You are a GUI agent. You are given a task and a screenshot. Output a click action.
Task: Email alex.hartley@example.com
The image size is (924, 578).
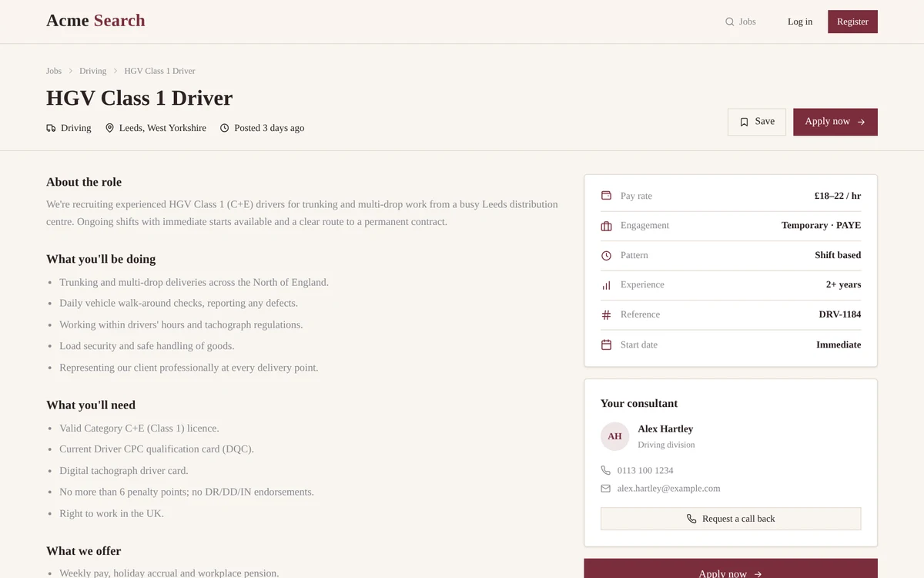[668, 489]
